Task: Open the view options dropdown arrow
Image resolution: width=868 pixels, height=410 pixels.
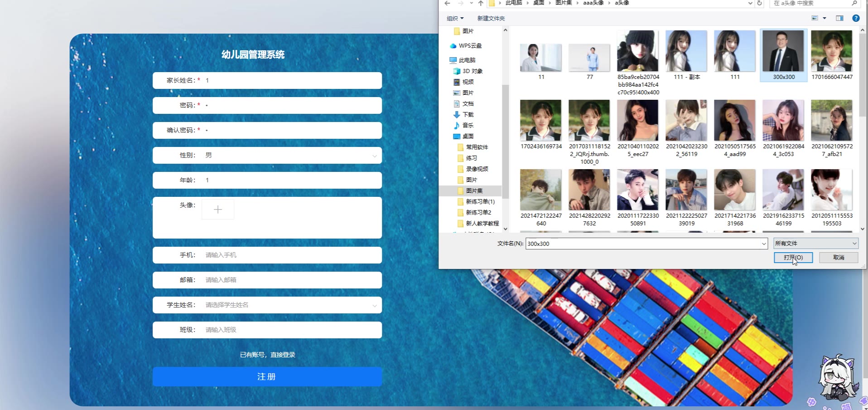Action: [825, 18]
